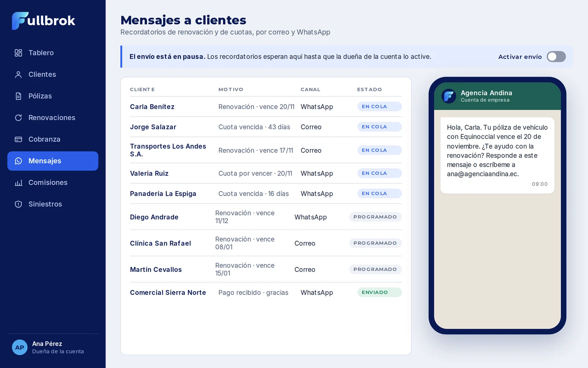Select Clínica San Rafael client

(x=160, y=243)
